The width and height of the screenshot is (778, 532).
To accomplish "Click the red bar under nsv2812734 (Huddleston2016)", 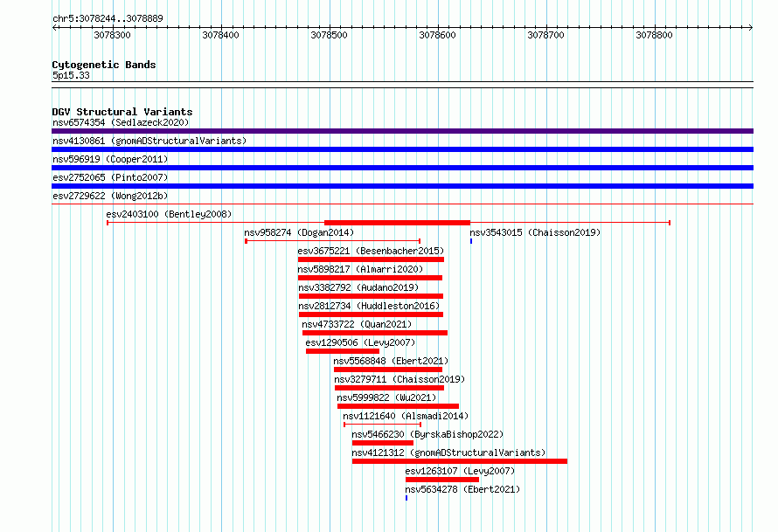I will coord(371,314).
